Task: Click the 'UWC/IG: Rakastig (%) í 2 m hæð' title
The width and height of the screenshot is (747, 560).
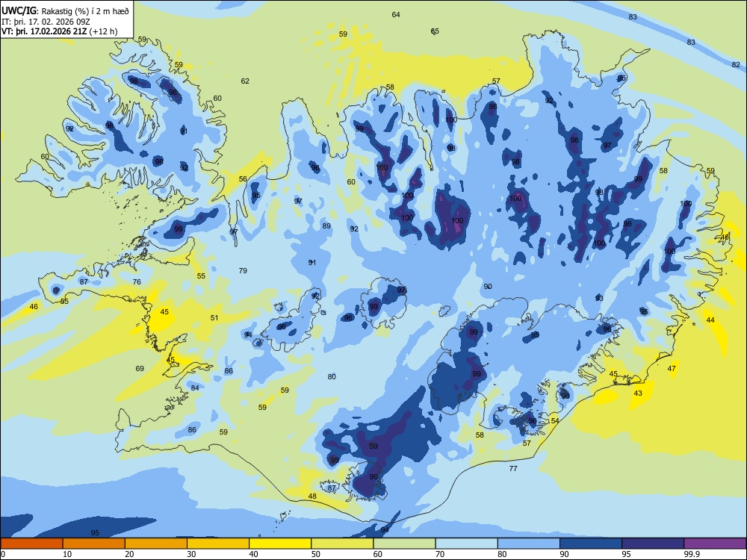Action: click(65, 11)
